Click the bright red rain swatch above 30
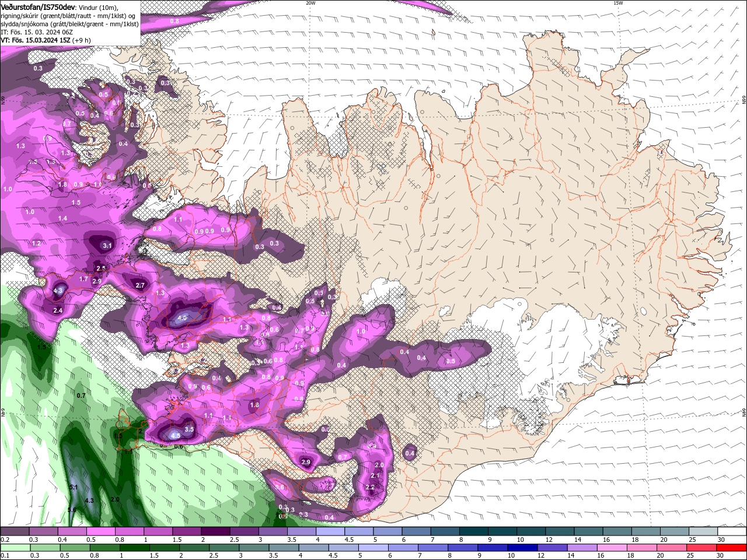 [731, 548]
